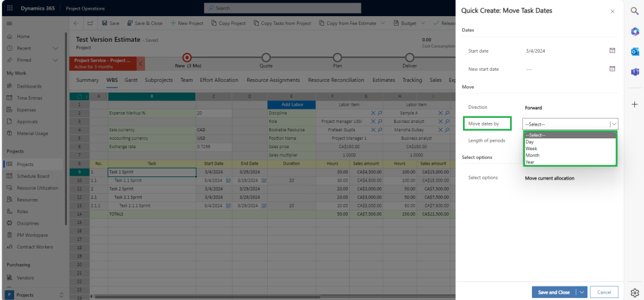Viewport: 644px width, 300px height.
Task: Switch to the Team tab
Action: point(187,80)
